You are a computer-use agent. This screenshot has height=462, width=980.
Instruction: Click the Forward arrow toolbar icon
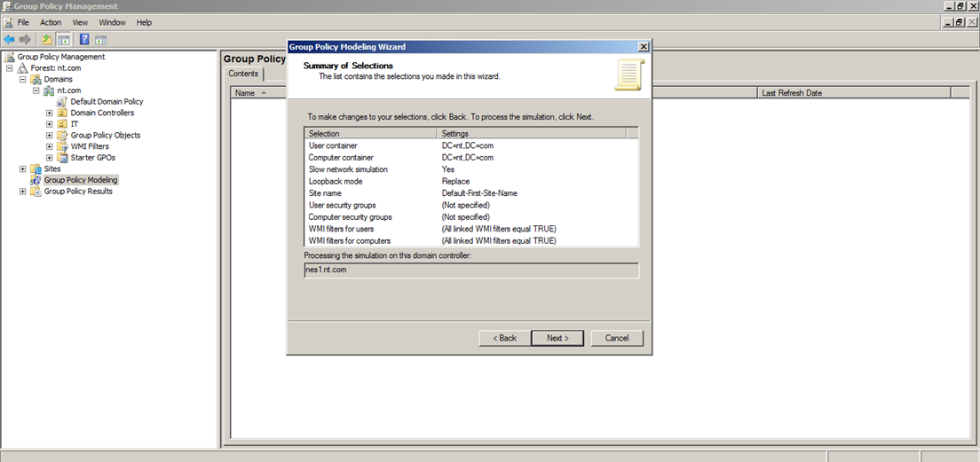point(25,39)
